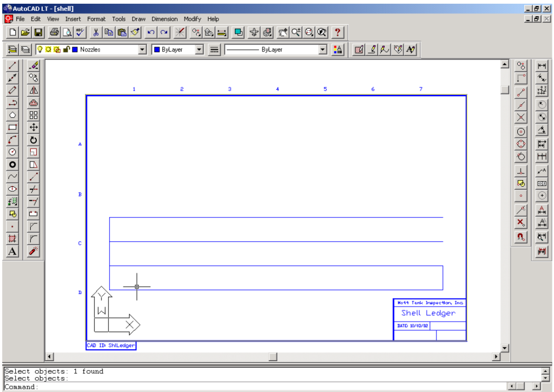This screenshot has width=554, height=392.
Task: Toggle the layer lock padlock icon
Action: click(x=66, y=49)
